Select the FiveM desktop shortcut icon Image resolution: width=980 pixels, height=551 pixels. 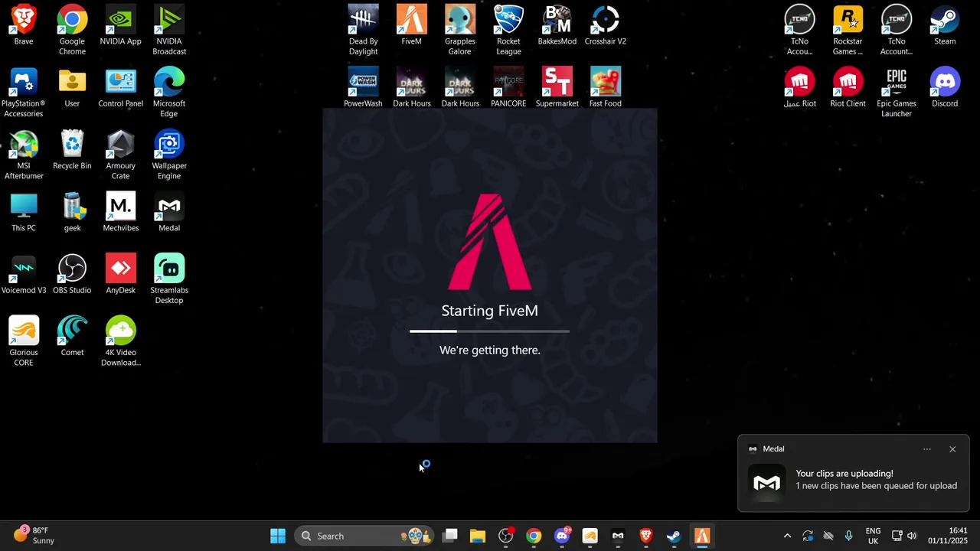[x=411, y=25]
